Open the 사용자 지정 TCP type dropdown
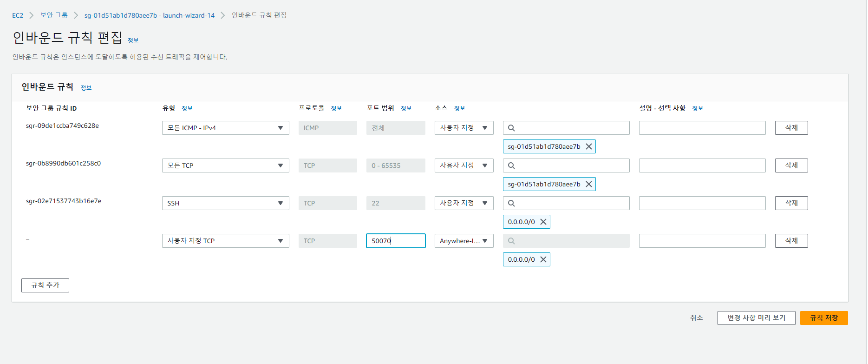 [225, 241]
